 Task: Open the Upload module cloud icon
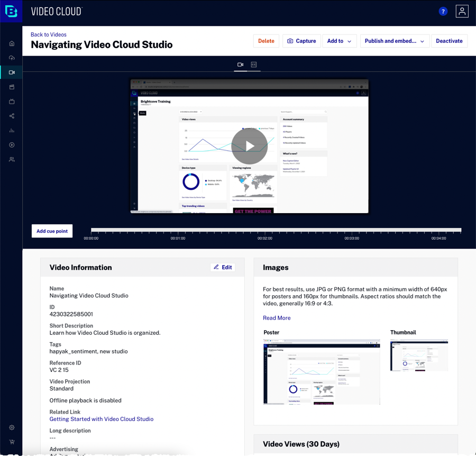12,58
